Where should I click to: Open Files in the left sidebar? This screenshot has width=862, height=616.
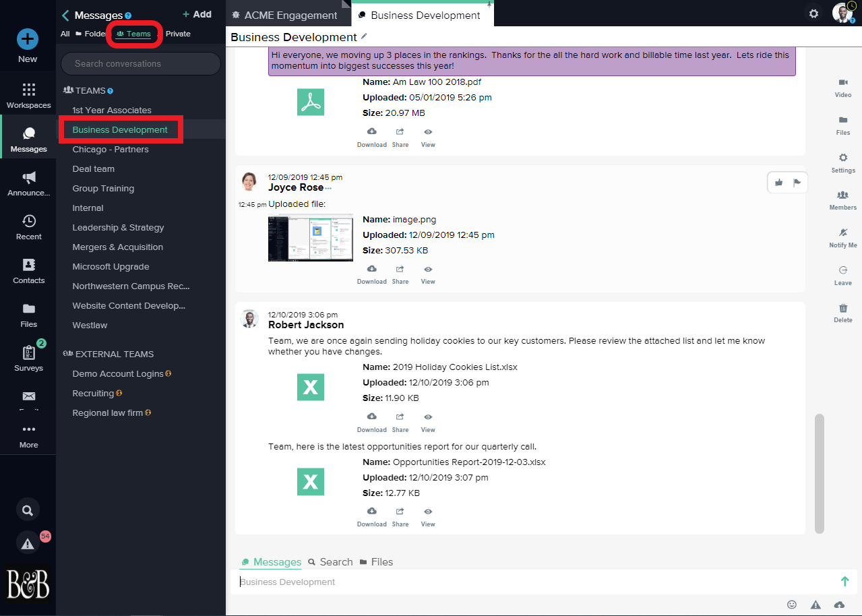pos(28,315)
